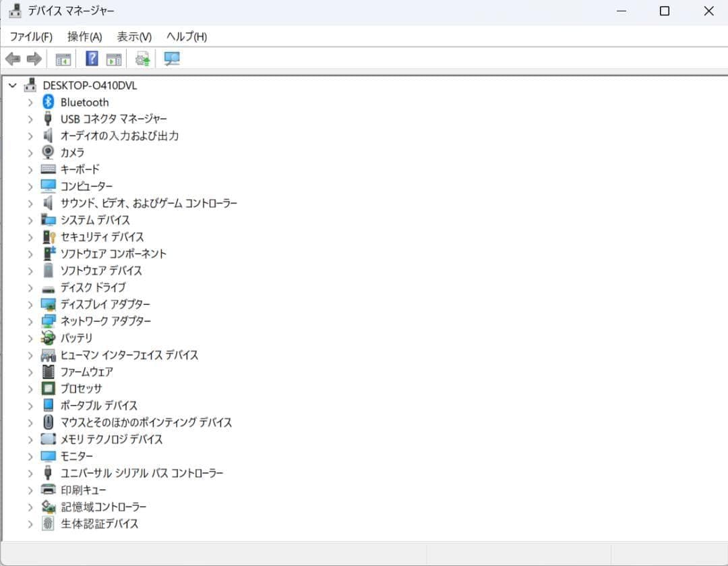728x566 pixels.
Task: Click the Show/Hide Console Tree icon
Action: pyautogui.click(x=63, y=59)
